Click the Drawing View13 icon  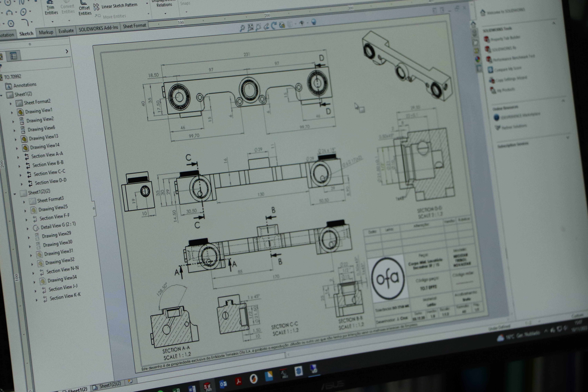click(x=24, y=139)
